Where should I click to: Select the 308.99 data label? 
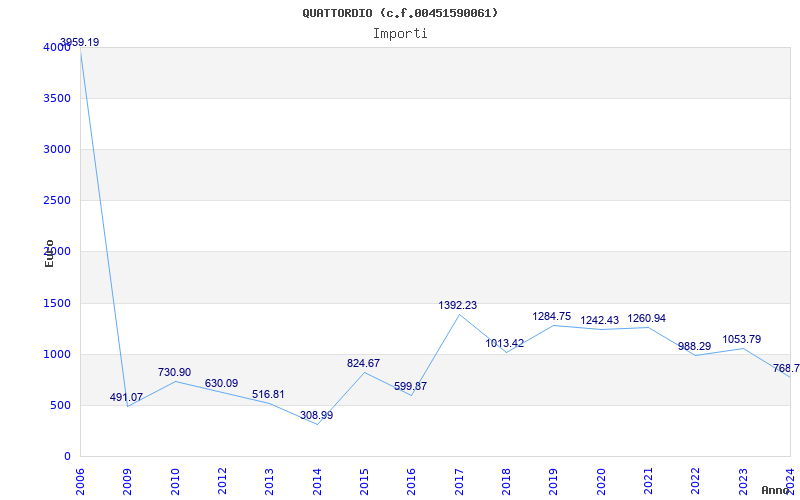(316, 415)
